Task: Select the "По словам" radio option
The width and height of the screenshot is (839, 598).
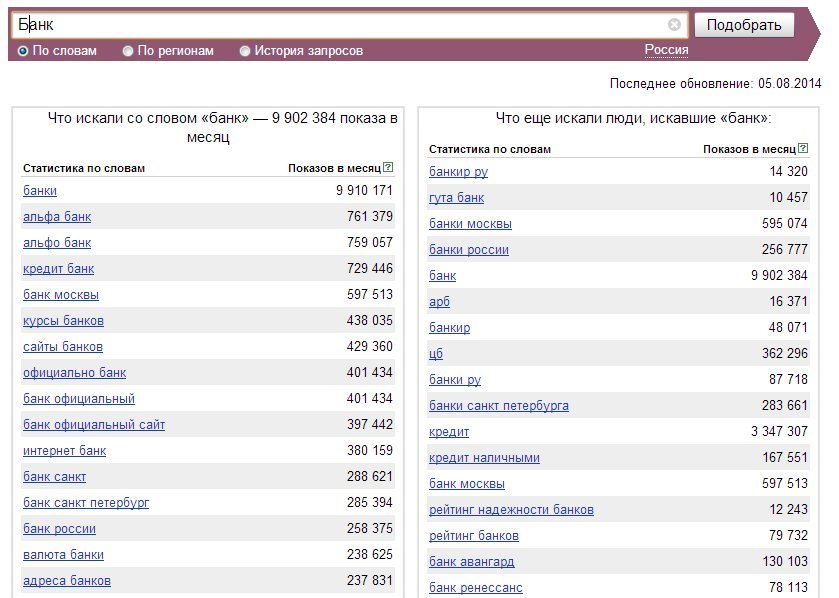Action: [23, 51]
